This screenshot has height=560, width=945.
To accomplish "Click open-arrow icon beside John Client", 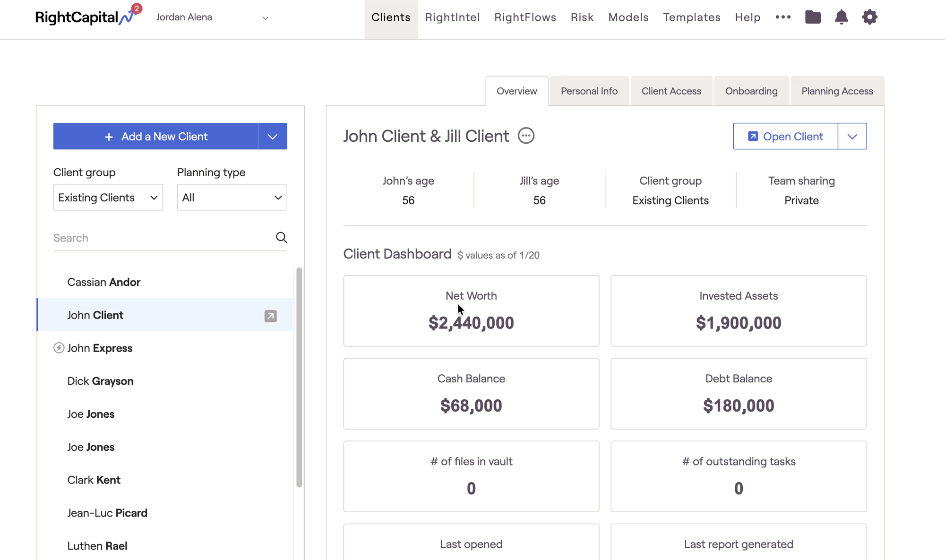I will click(x=270, y=316).
